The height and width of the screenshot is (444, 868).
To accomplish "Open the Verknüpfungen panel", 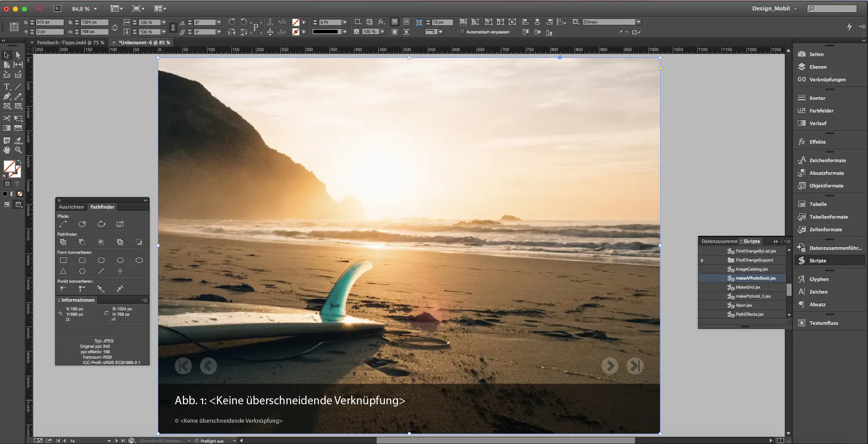I will (x=827, y=79).
